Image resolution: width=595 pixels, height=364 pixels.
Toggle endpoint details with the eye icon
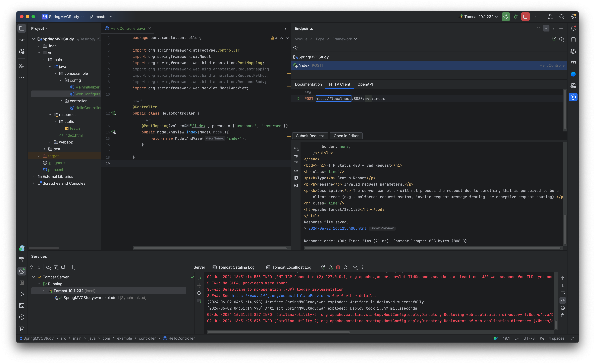point(562,39)
